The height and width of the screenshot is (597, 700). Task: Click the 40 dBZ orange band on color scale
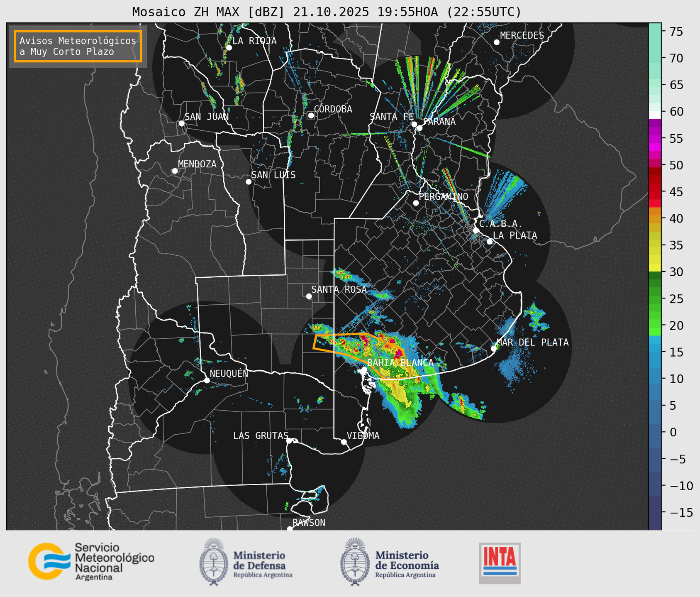[655, 218]
